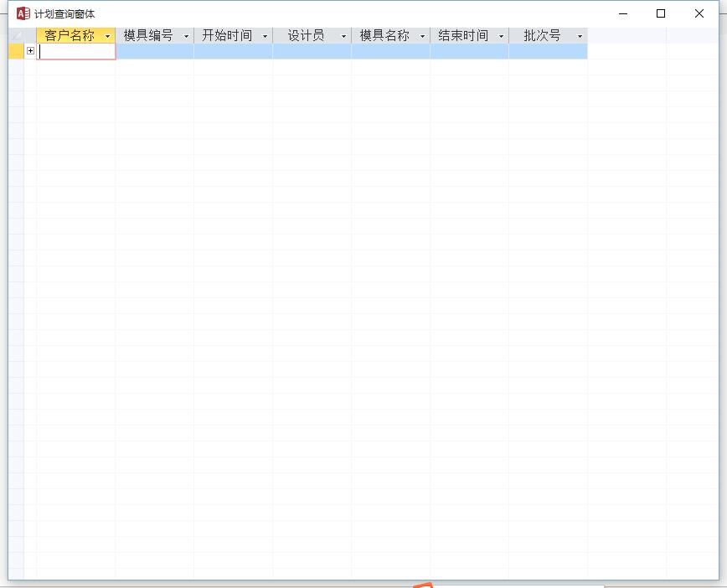727x588 pixels.
Task: Click the 客户名称 input cell in first row
Action: (76, 51)
